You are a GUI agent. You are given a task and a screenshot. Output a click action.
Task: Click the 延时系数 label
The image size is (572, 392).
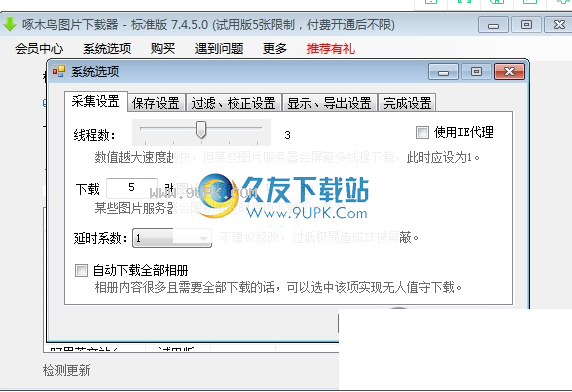coord(100,238)
